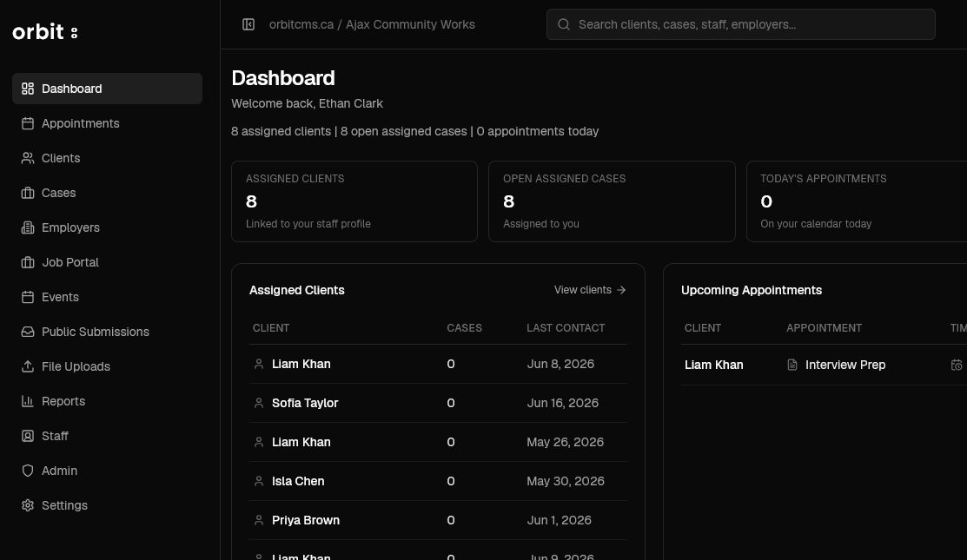This screenshot has width=967, height=560.
Task: Click the Admin shield icon
Action: click(x=28, y=471)
